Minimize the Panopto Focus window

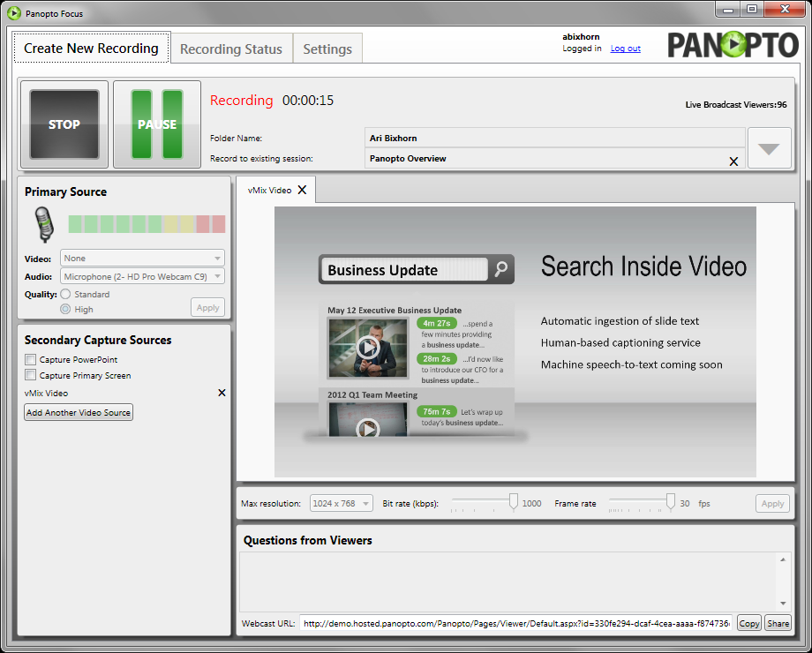728,10
